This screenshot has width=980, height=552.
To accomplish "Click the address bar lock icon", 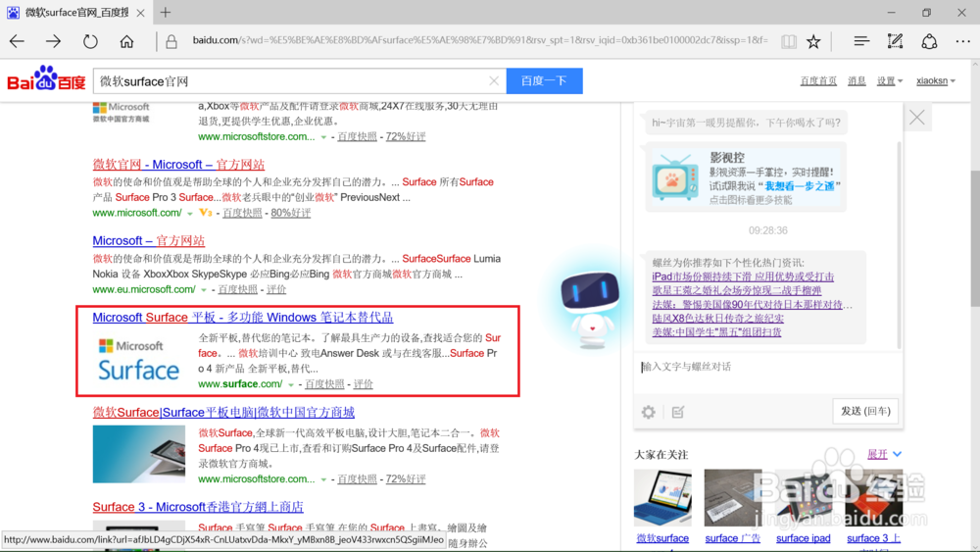I will (171, 41).
